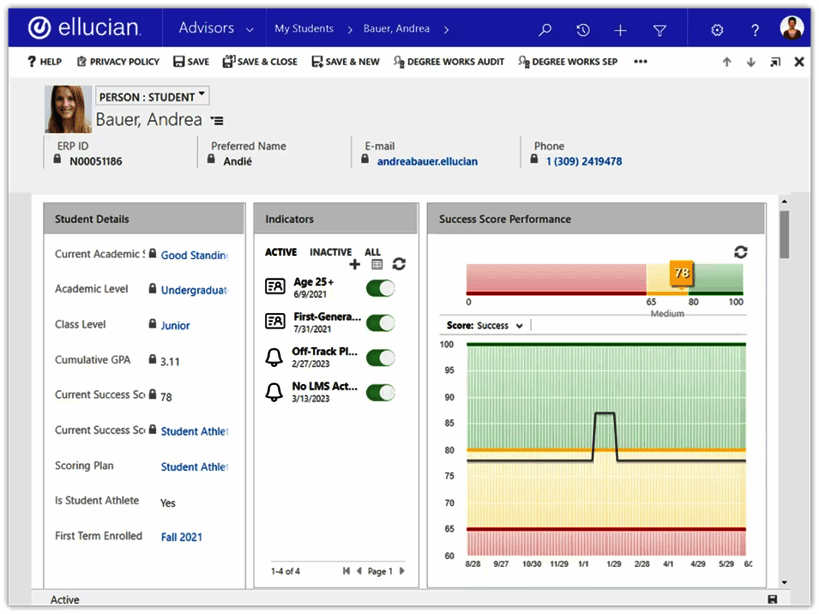The height and width of the screenshot is (614, 819).
Task: Open the andreabauer.ellucian email link
Action: (x=427, y=161)
